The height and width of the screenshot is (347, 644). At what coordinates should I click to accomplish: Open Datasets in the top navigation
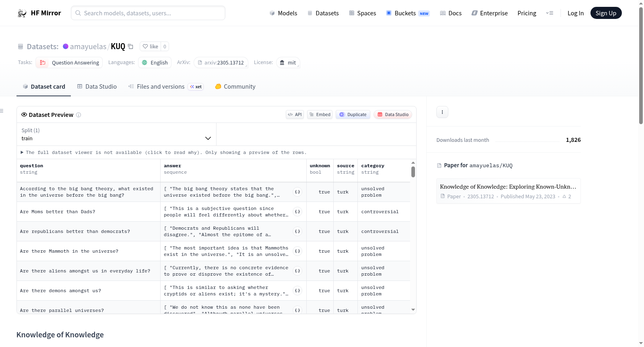point(323,13)
